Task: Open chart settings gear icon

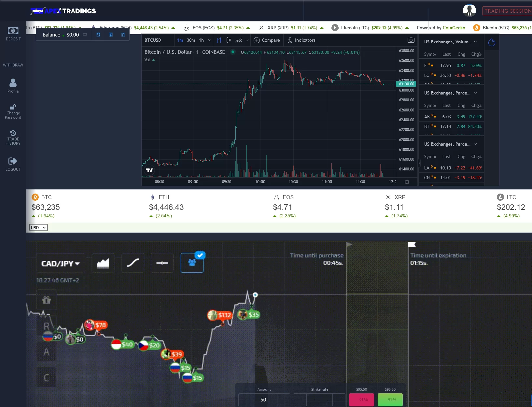Action: [407, 182]
